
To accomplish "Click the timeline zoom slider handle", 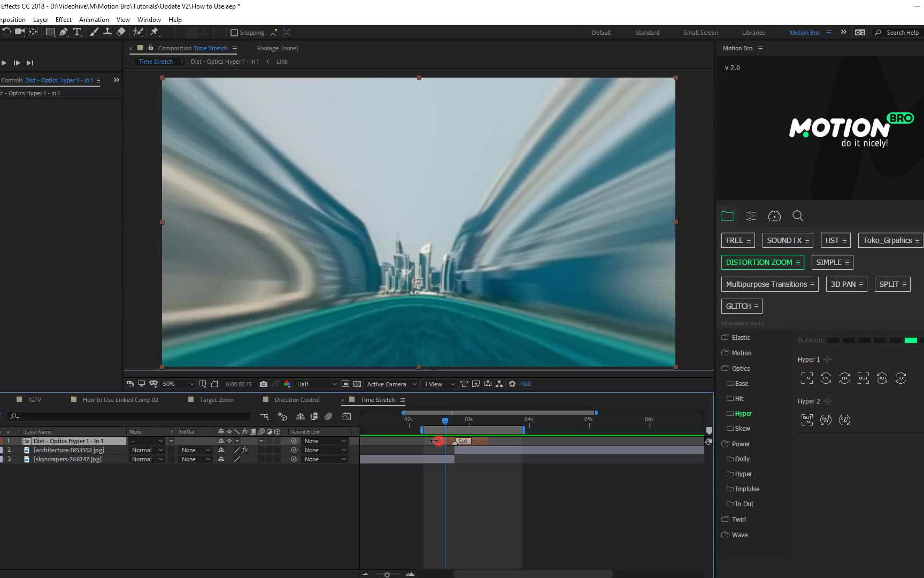I will [x=387, y=574].
